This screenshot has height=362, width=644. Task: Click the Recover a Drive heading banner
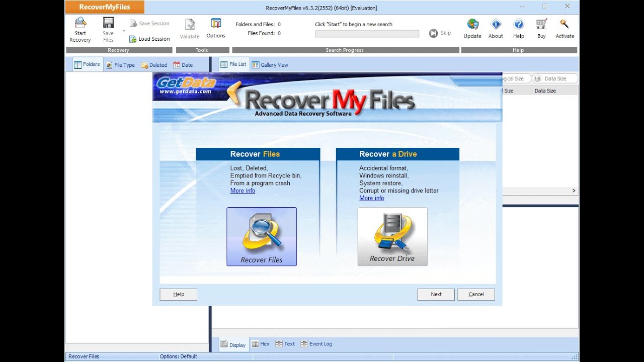pos(397,154)
